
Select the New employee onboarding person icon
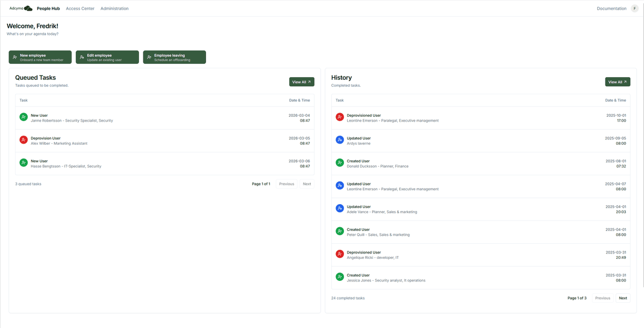coord(14,56)
